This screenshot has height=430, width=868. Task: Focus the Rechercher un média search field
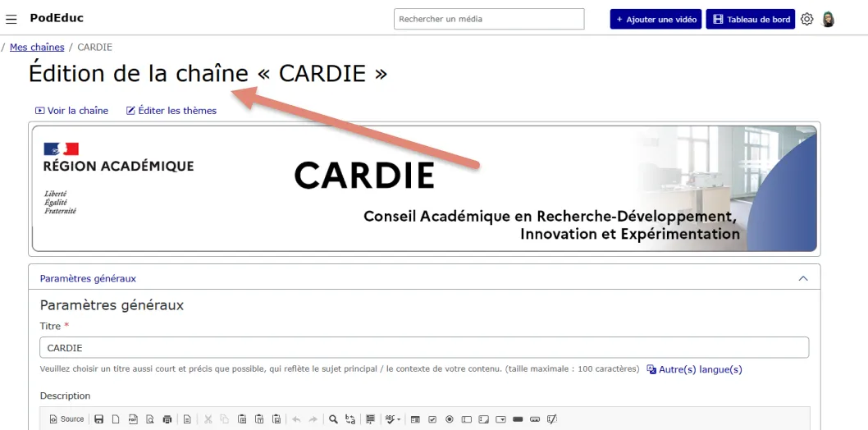pyautogui.click(x=489, y=19)
